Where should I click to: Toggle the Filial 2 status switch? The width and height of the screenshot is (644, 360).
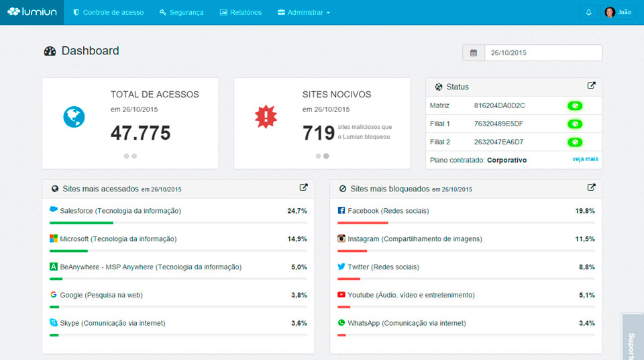tap(575, 142)
